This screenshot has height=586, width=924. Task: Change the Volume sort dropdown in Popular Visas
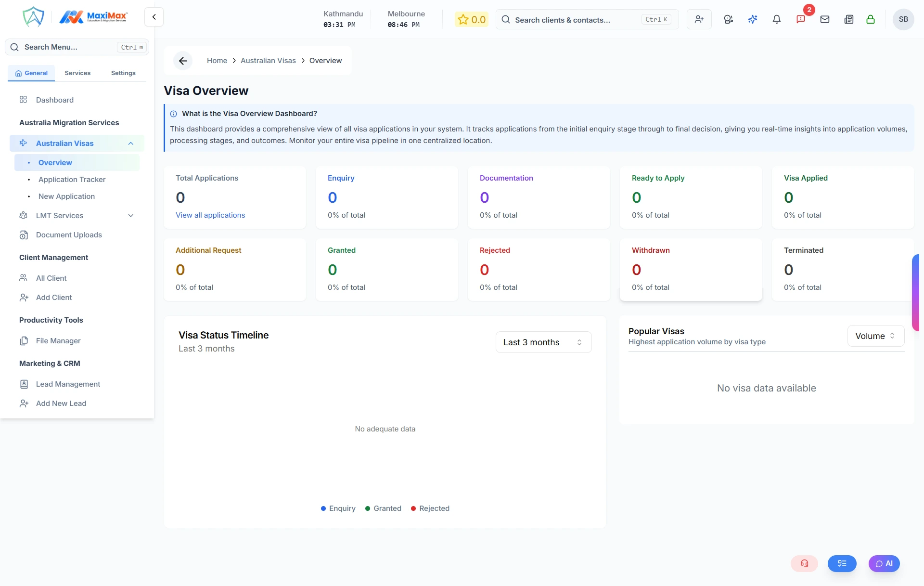875,336
